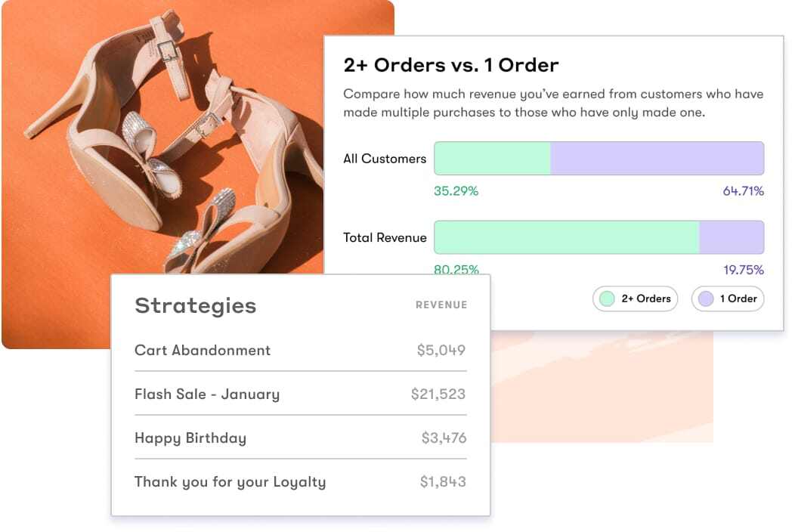Click the Thank you for your Loyalty row
This screenshot has height=532, width=795.
click(x=230, y=481)
